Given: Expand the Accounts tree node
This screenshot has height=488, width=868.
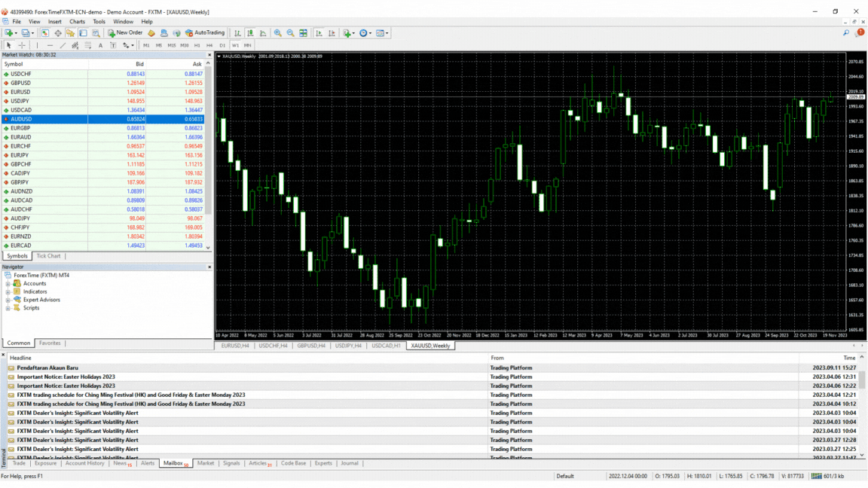Looking at the screenshot, I should [x=8, y=284].
